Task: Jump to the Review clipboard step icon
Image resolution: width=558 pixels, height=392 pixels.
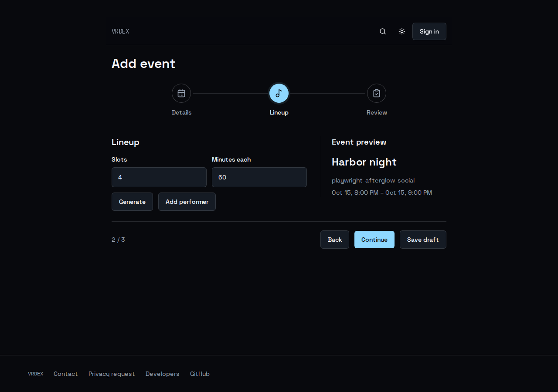Action: 377,93
